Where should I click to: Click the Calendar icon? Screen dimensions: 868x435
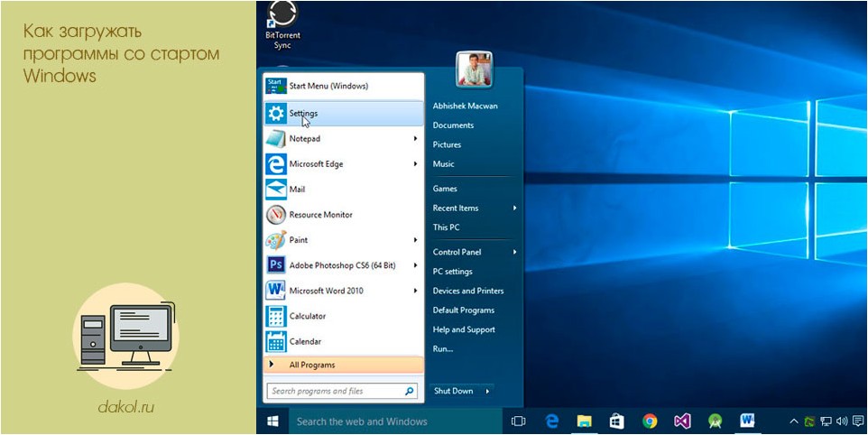tap(276, 341)
